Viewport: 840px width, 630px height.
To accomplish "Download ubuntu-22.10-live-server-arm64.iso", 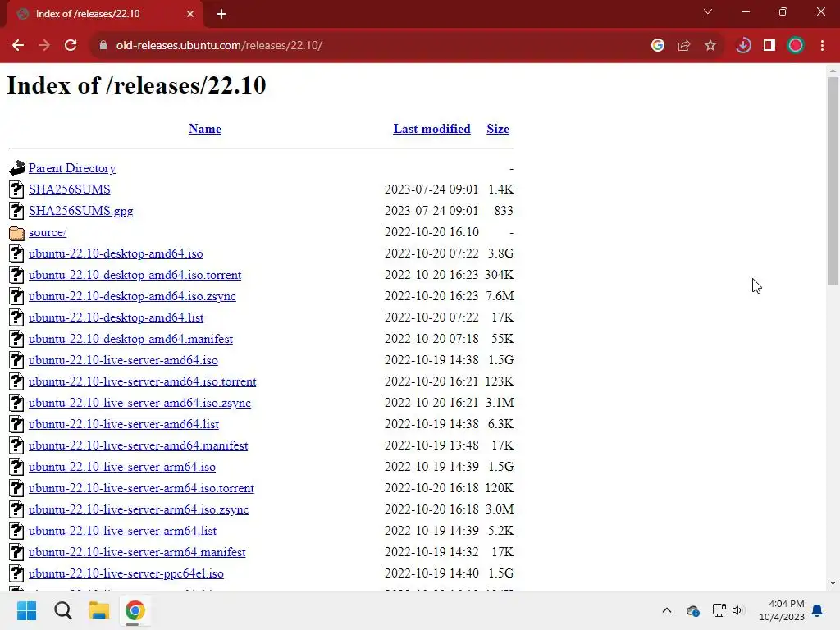I will click(122, 467).
